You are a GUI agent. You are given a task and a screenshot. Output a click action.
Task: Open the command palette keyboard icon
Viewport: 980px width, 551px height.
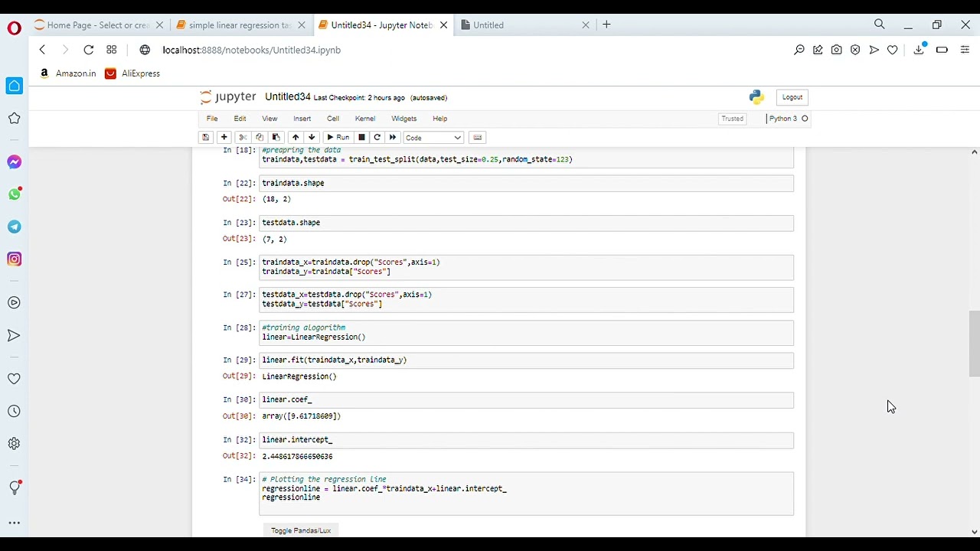click(478, 138)
